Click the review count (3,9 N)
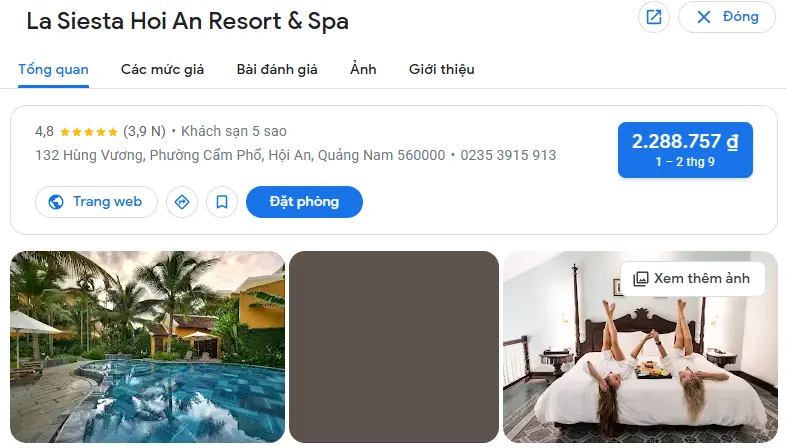This screenshot has width=786, height=448. coord(144,131)
